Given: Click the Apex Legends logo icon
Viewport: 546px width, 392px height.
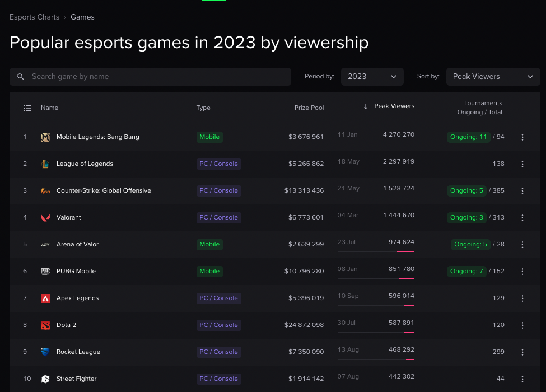Looking at the screenshot, I should tap(45, 298).
